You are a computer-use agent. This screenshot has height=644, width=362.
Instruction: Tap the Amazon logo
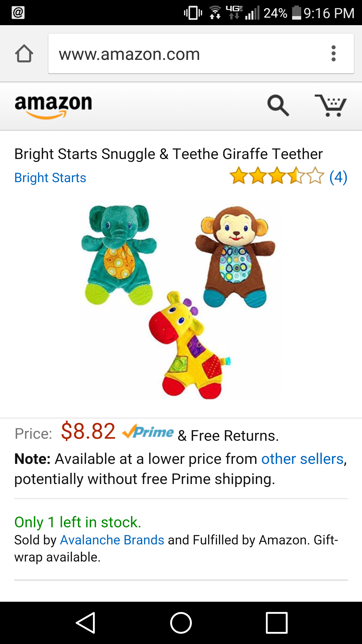pos(53,106)
